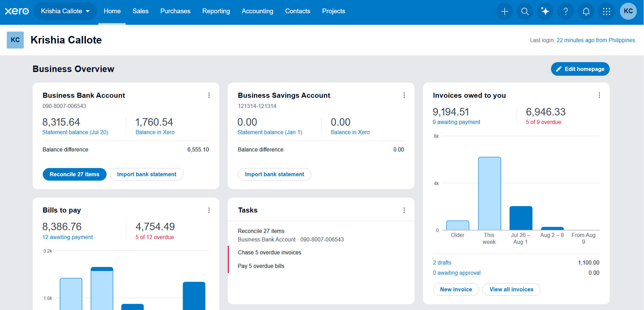This screenshot has width=644, height=310.
Task: Open Chase 5 overdue invoices task
Action: coord(270,253)
